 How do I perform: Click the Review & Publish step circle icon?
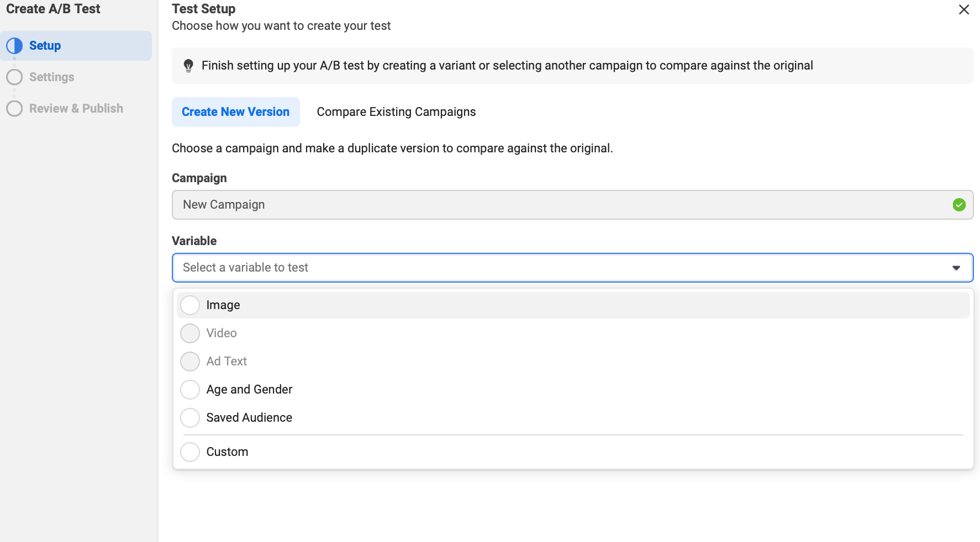[x=14, y=109]
